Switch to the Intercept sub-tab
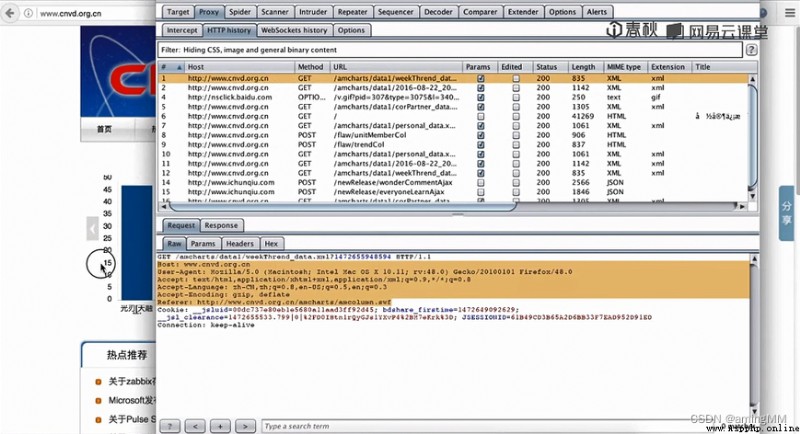 [x=182, y=30]
